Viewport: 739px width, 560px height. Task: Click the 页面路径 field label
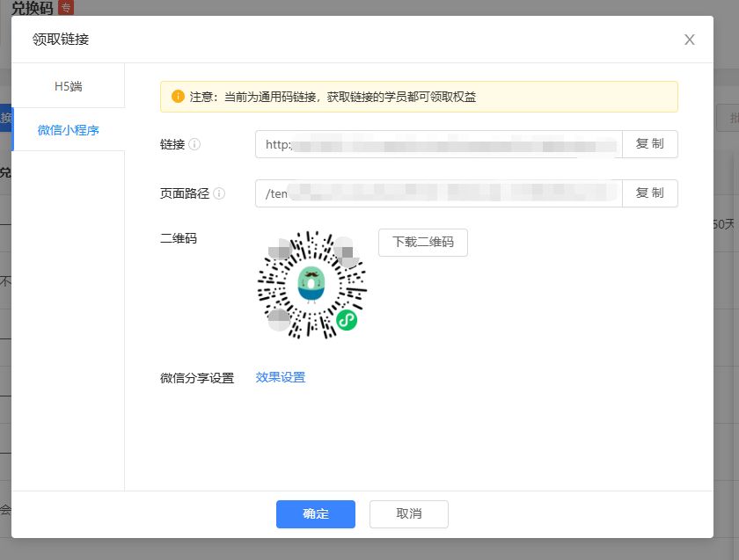point(185,193)
